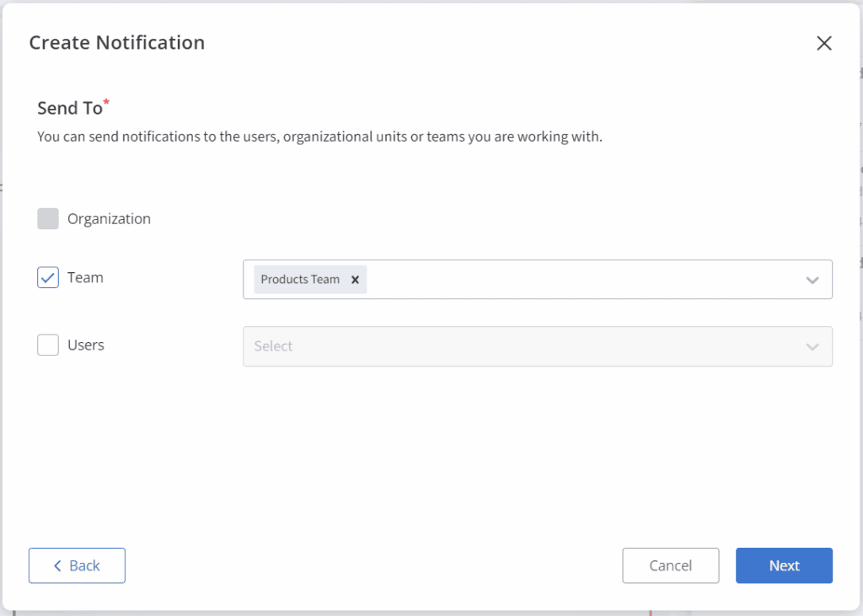Click the Send To heading

70,109
